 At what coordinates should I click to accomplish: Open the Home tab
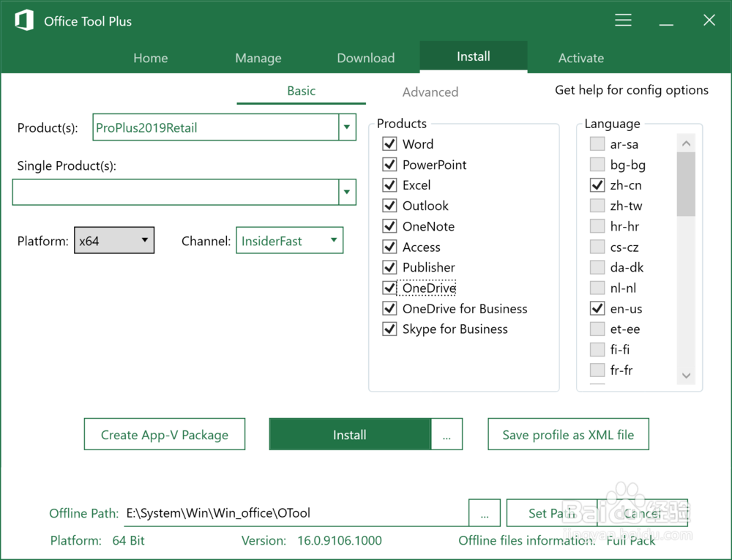(150, 58)
